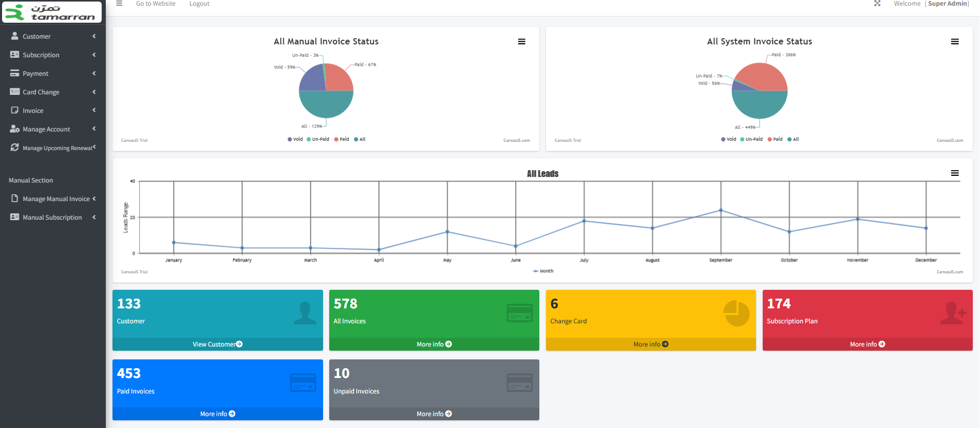Open the Manage Upcoming Renewal menu item
This screenshot has height=428, width=980.
[53, 147]
